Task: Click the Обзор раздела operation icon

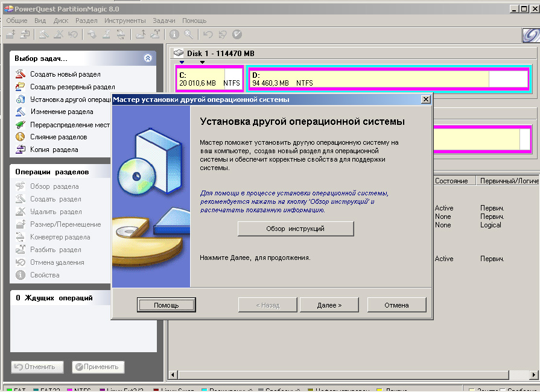Action: pos(21,186)
